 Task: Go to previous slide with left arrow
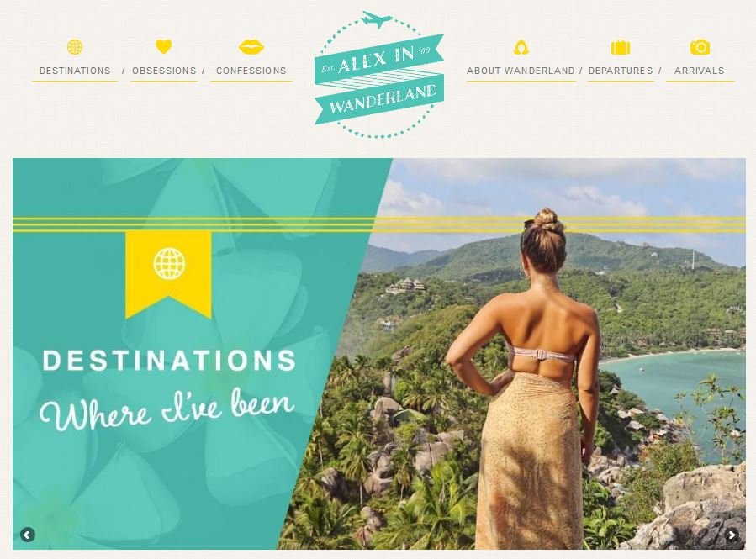tap(28, 535)
